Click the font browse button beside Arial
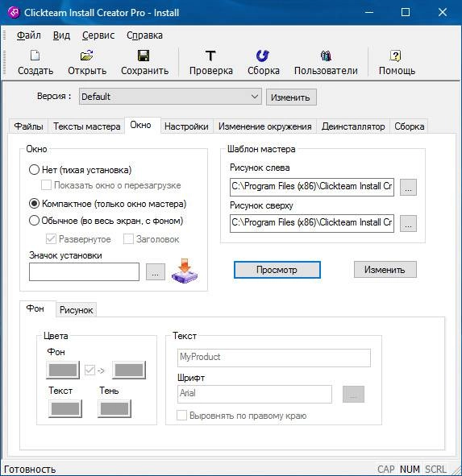The width and height of the screenshot is (462, 476). 353,394
